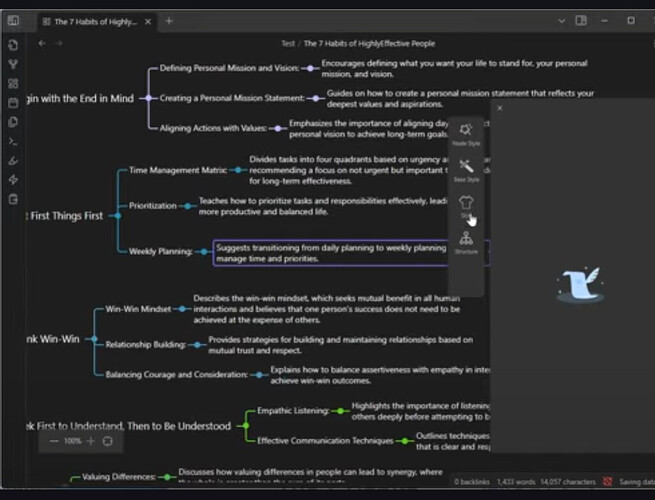Zoom out using the minus button
The width and height of the screenshot is (655, 500).
point(54,440)
